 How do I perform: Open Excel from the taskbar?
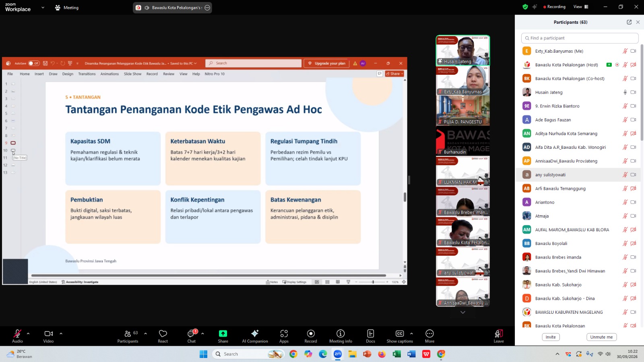(x=396, y=354)
